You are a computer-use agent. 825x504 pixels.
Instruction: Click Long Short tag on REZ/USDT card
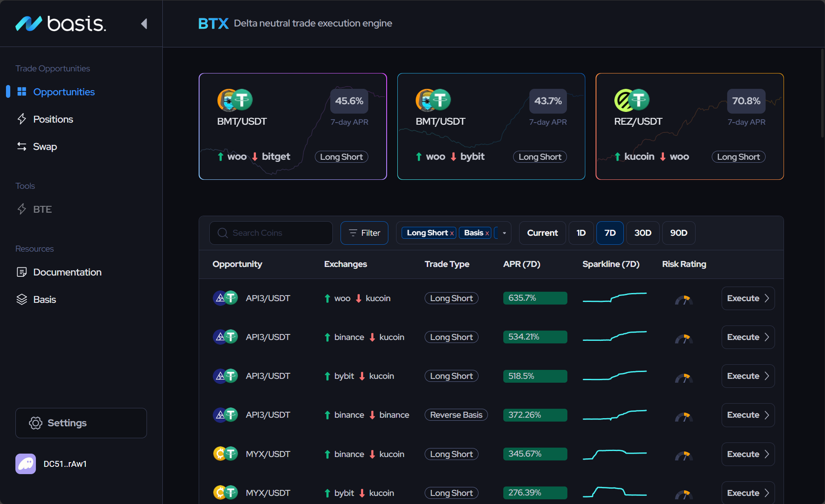click(x=738, y=157)
